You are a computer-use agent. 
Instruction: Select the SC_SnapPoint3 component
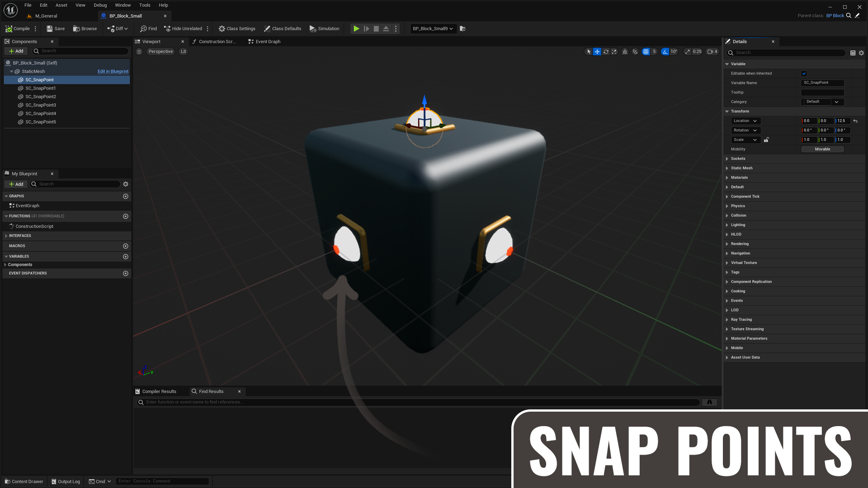tap(41, 105)
